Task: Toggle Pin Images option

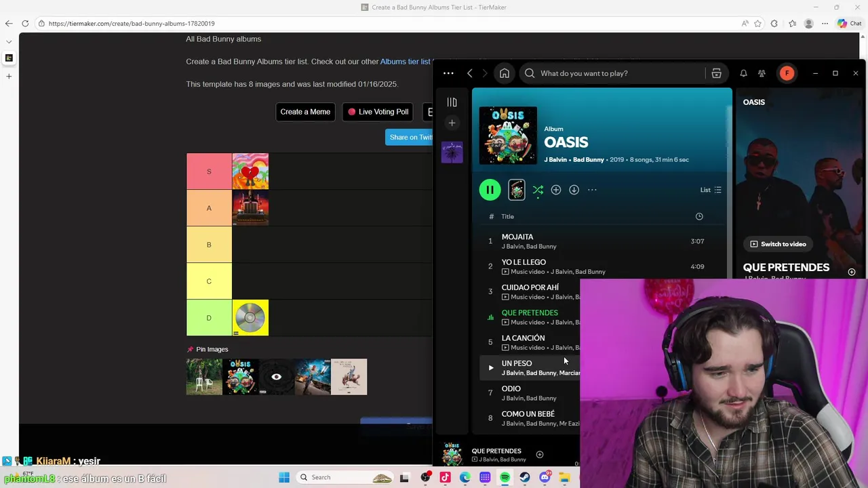Action: tap(208, 349)
